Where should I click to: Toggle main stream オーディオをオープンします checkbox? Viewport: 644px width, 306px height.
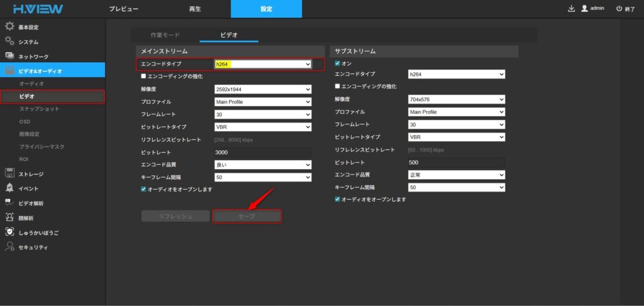143,190
